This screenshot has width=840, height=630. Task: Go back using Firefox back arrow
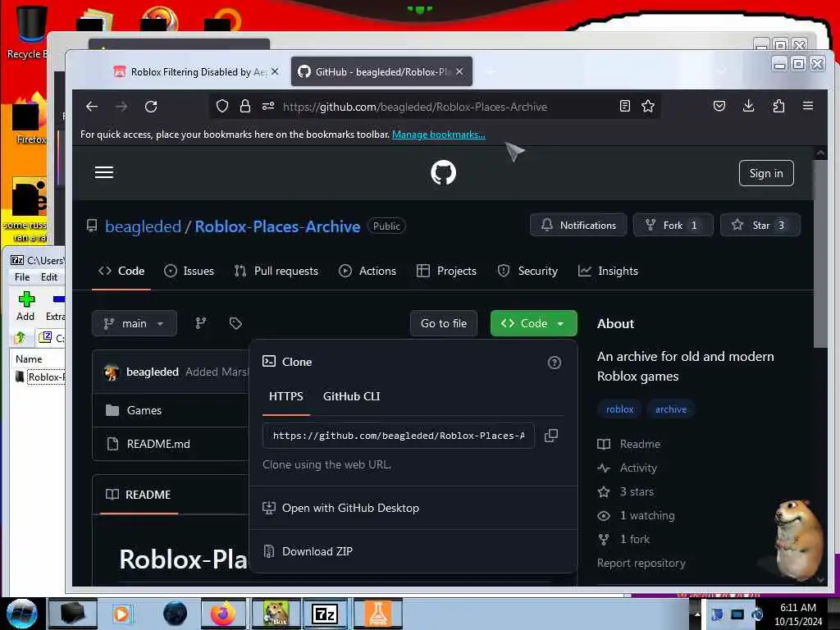point(92,106)
